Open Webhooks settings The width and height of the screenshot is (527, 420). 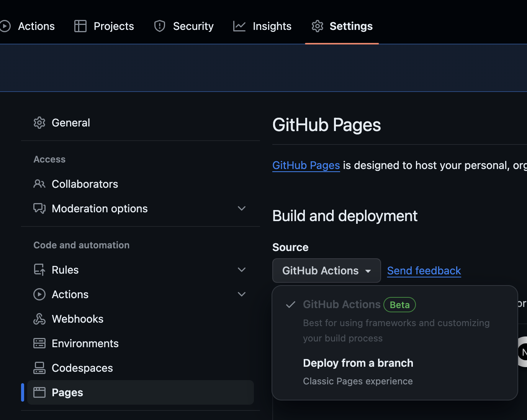pos(141,319)
